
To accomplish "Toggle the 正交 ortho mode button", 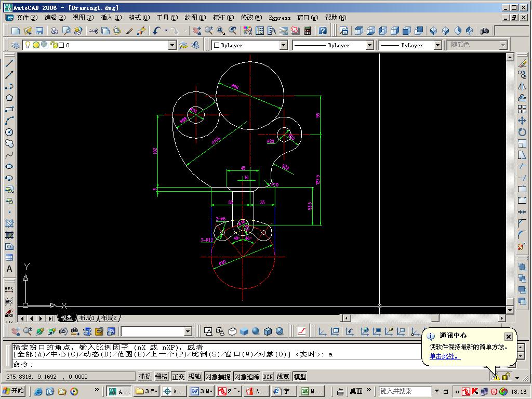I will pos(178,377).
